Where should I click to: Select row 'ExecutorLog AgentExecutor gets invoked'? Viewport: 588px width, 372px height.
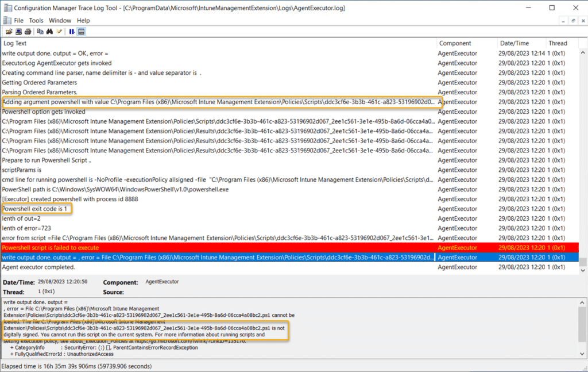pos(290,63)
